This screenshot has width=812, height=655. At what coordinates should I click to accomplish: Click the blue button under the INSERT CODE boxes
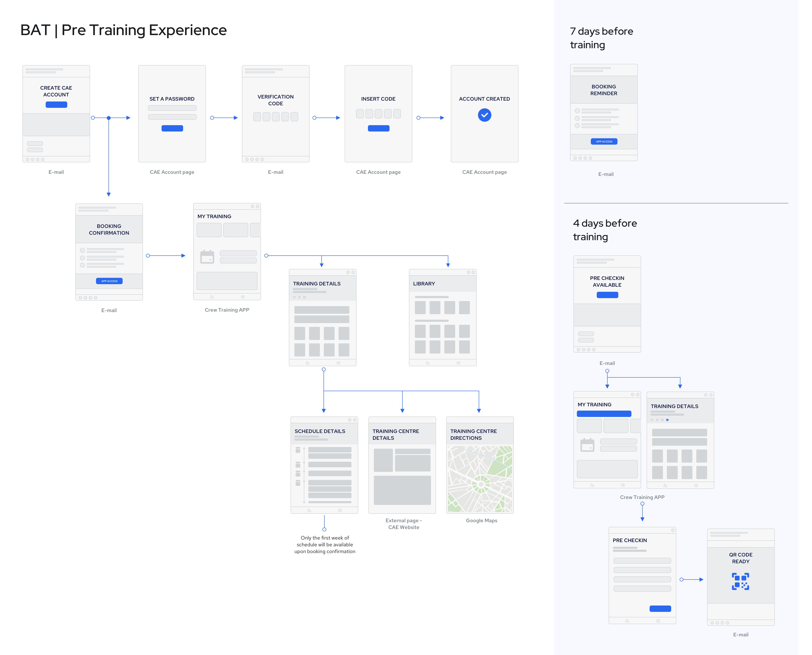coord(379,128)
